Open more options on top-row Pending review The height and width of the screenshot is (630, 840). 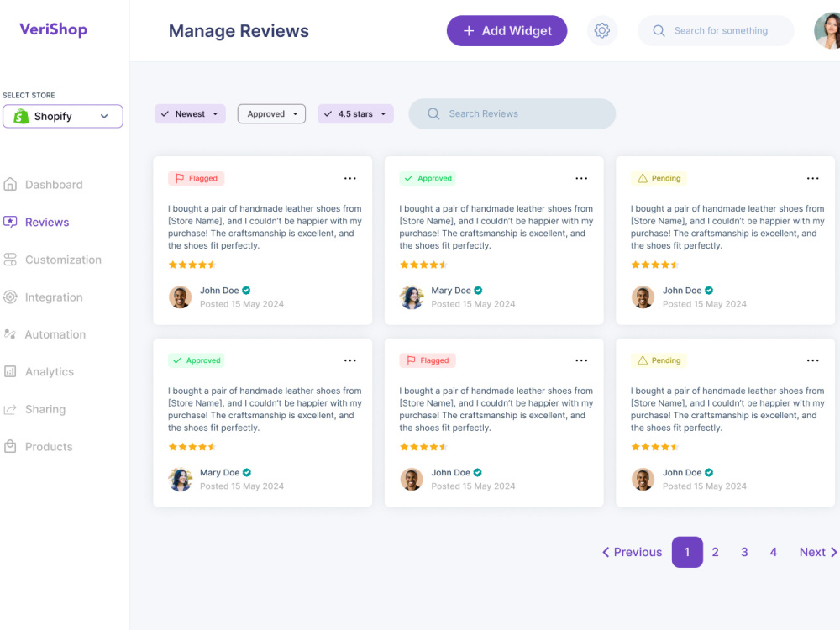coord(812,178)
